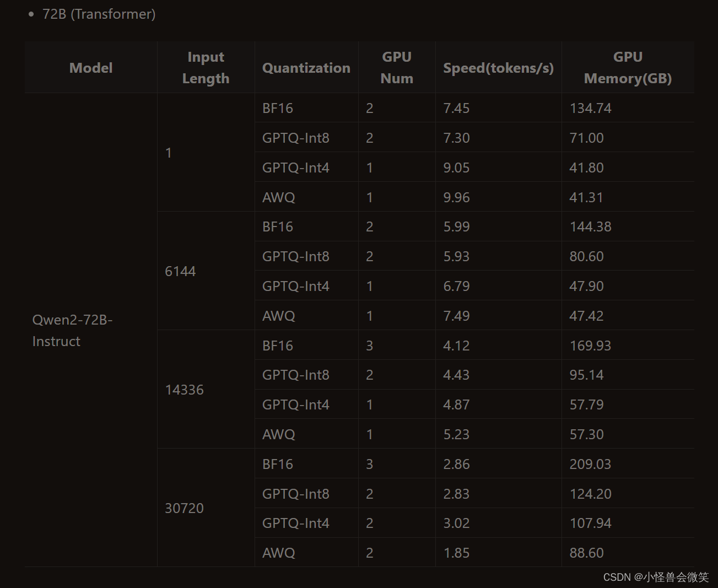Click the speed value 3.02
Viewport: 718px width, 588px height.
click(456, 523)
